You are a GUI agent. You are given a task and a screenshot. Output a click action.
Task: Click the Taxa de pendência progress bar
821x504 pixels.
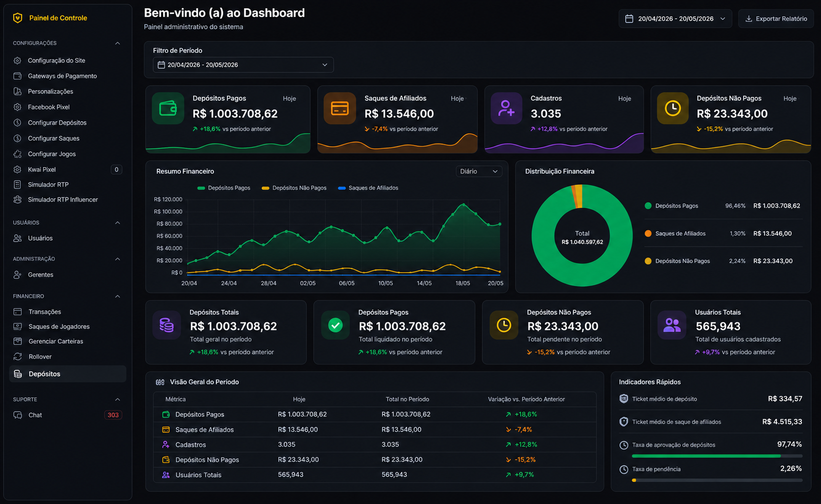(717, 480)
